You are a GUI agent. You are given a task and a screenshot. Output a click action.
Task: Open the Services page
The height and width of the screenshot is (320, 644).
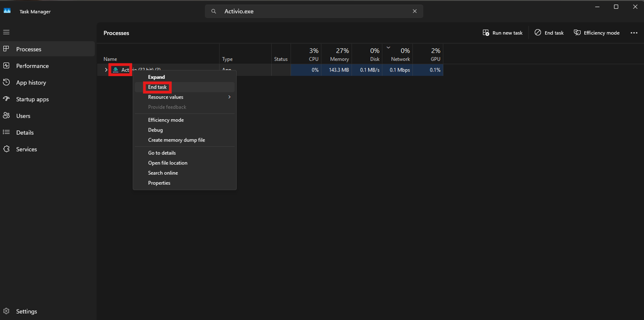[26, 149]
